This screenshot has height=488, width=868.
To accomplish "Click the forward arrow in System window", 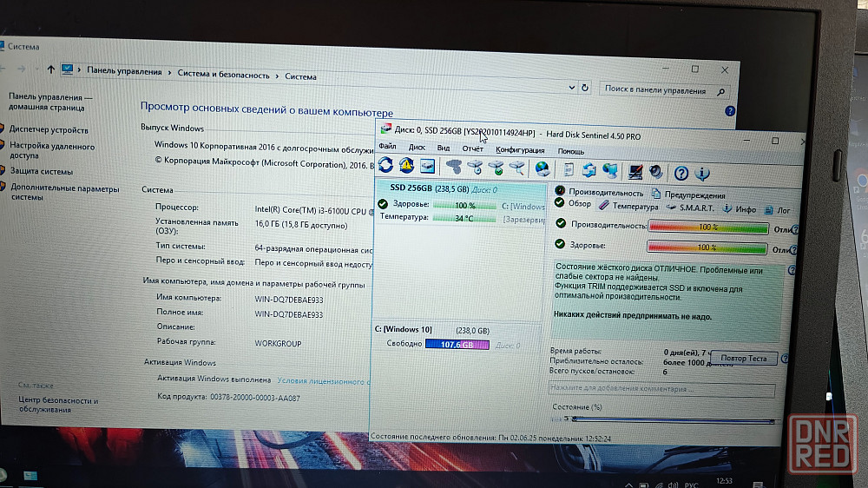I will coord(21,69).
